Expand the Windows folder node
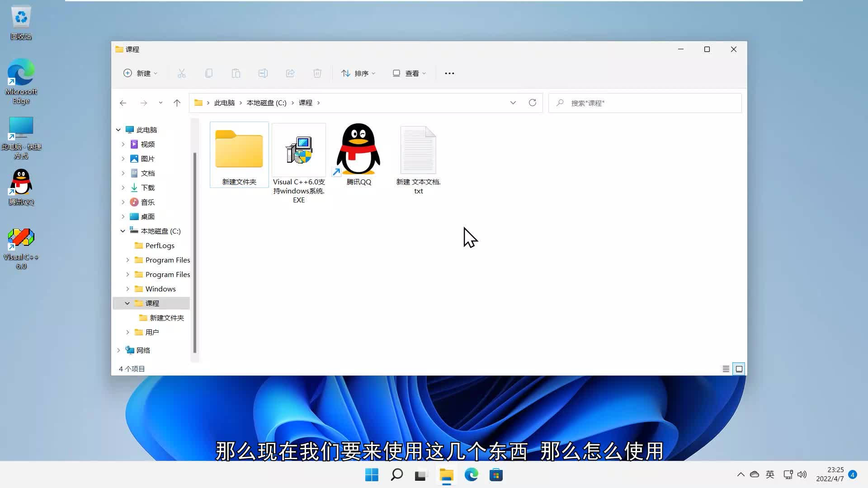868x488 pixels. 127,289
